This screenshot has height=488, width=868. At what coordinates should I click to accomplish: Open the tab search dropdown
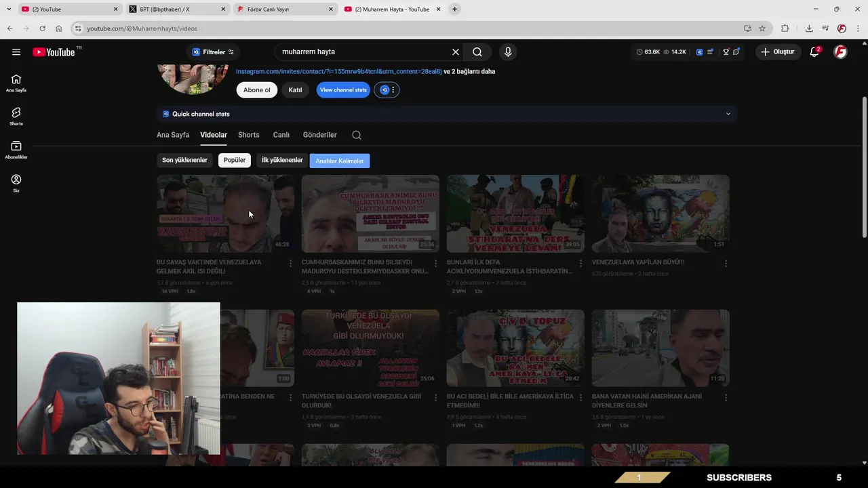[9, 9]
